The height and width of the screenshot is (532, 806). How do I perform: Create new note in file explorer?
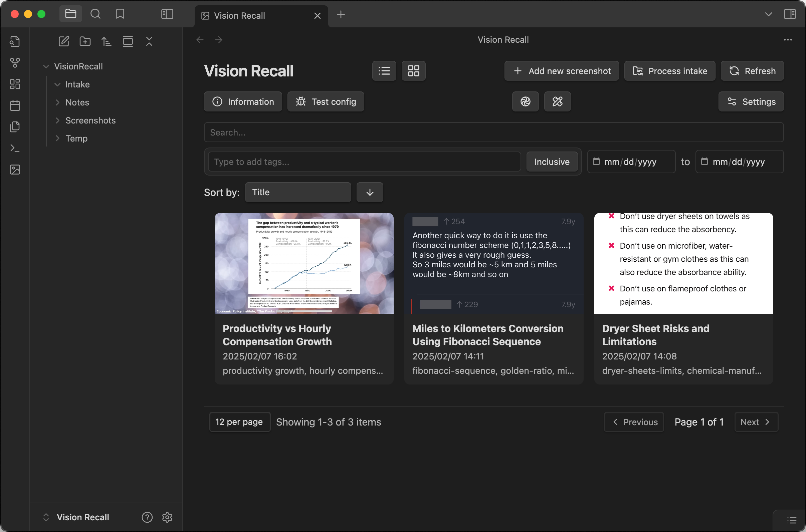[64, 41]
